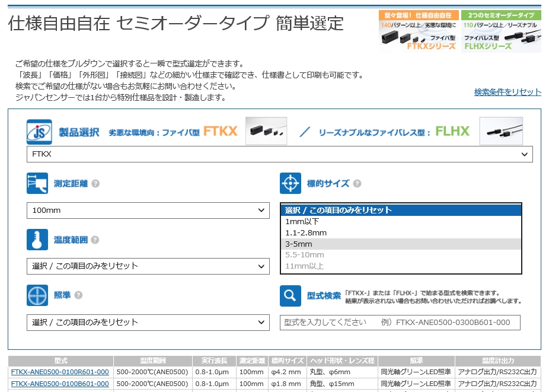The image size is (549, 392).
Task: Click the JS logo icon beside 製品選択
Action: point(39,132)
